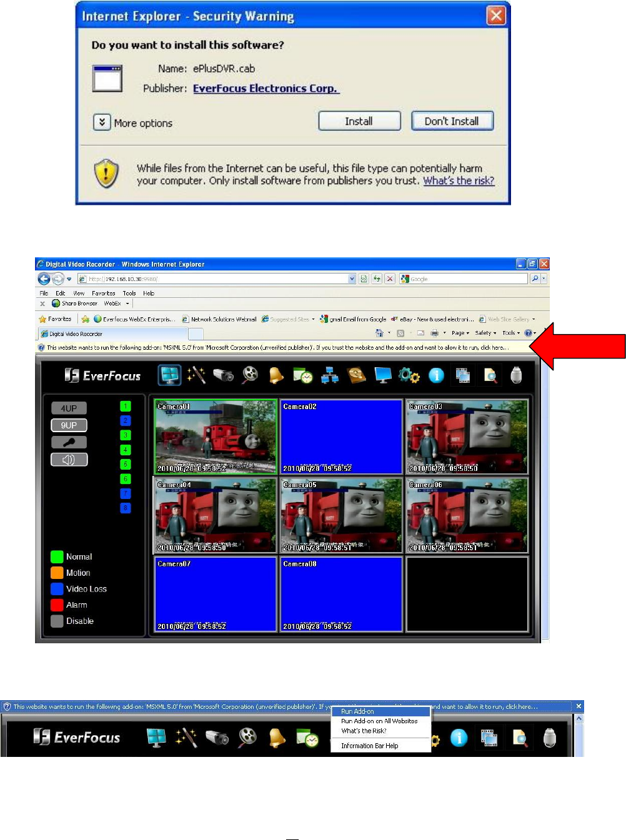The width and height of the screenshot is (626, 840).
Task: Toggle audio speaker button in left panel
Action: 69,460
